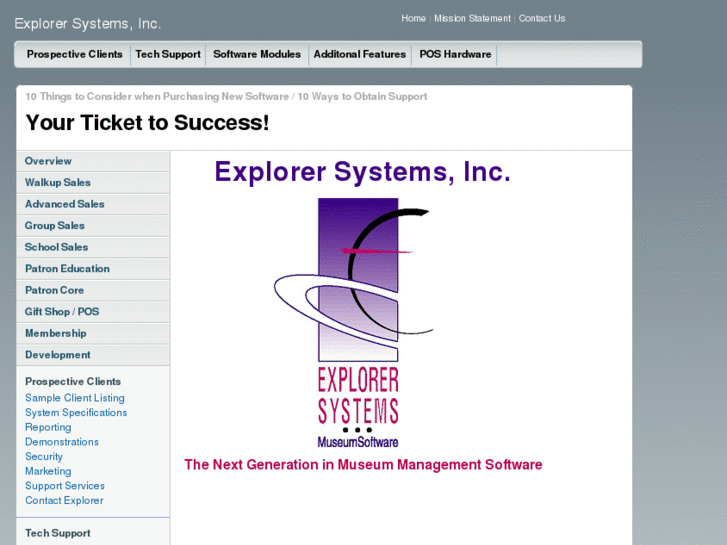Viewport: 727px width, 545px height.
Task: Open the Support Services link
Action: click(65, 486)
